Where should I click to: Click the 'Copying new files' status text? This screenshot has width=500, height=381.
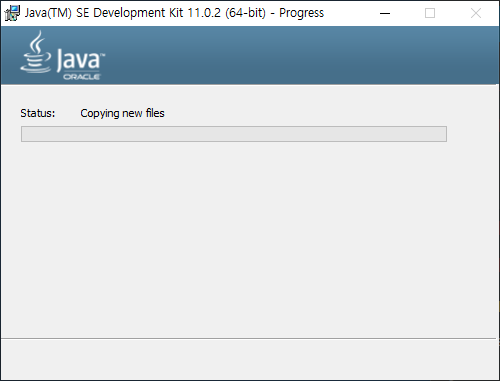tap(122, 113)
